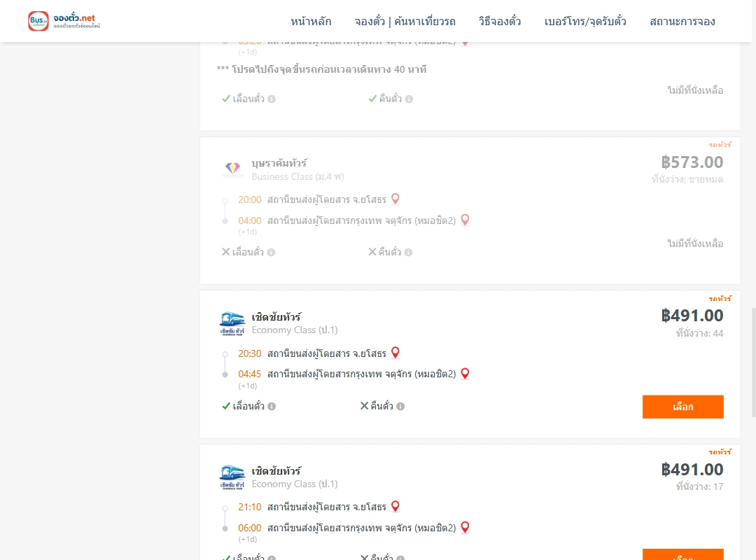Viewport: 756px width, 560px height.
Task: Click รถทัวร์ tag on บุษราคัมทัวร์ card
Action: click(720, 145)
